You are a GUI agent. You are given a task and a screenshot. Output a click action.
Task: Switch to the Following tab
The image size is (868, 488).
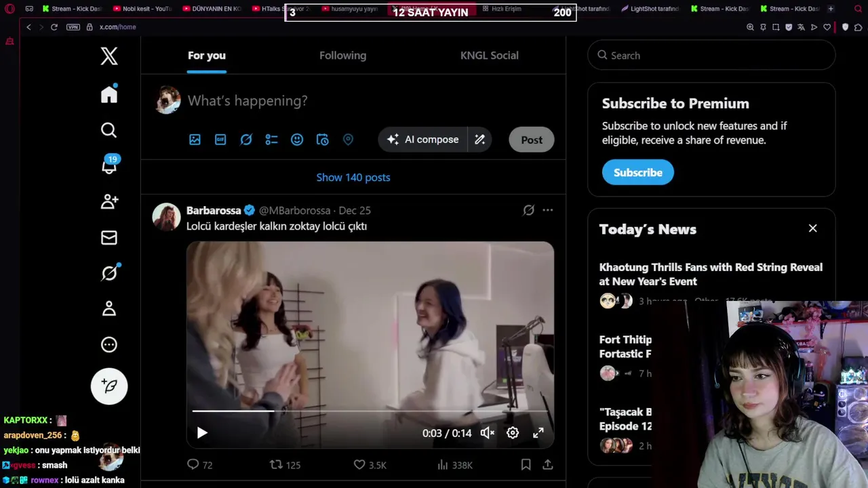pyautogui.click(x=342, y=56)
